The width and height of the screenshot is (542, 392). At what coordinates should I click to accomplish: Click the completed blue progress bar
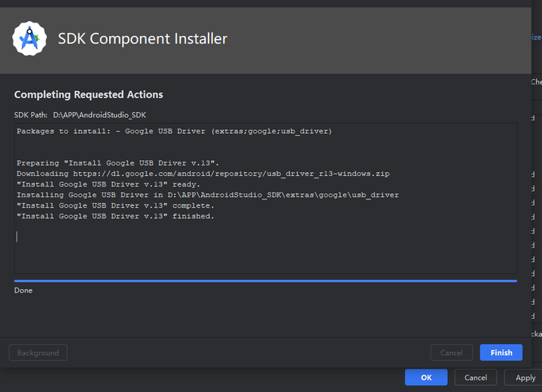coord(266,281)
